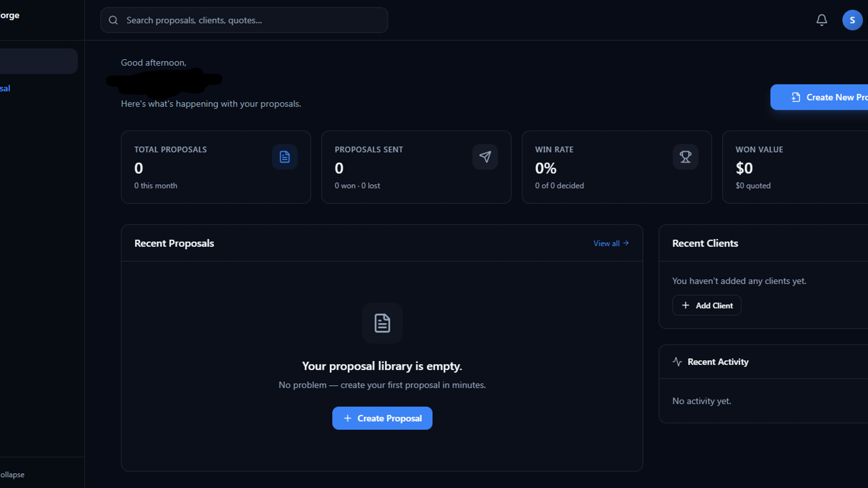The image size is (868, 488).
Task: Click the 'You haven't added any clients yet.' text
Action: point(739,281)
